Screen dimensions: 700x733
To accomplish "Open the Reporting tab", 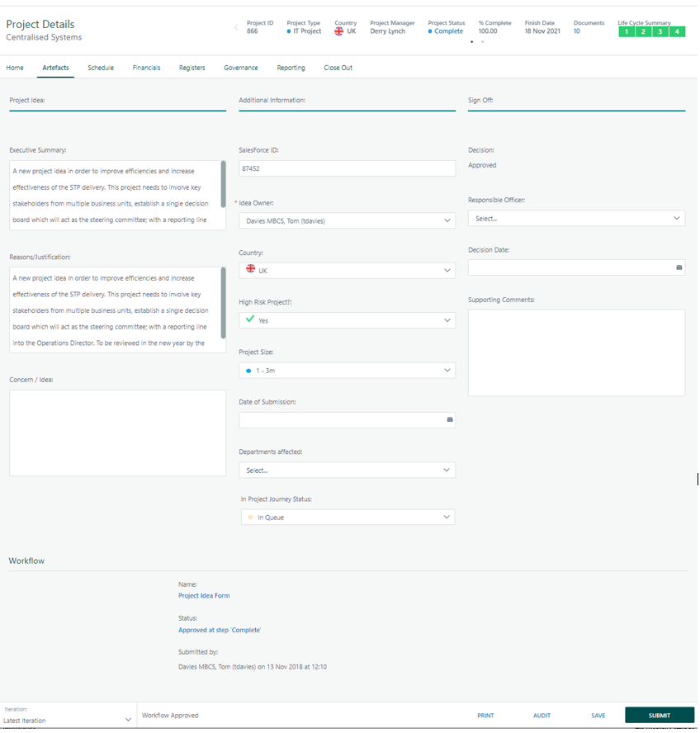I will coord(291,68).
